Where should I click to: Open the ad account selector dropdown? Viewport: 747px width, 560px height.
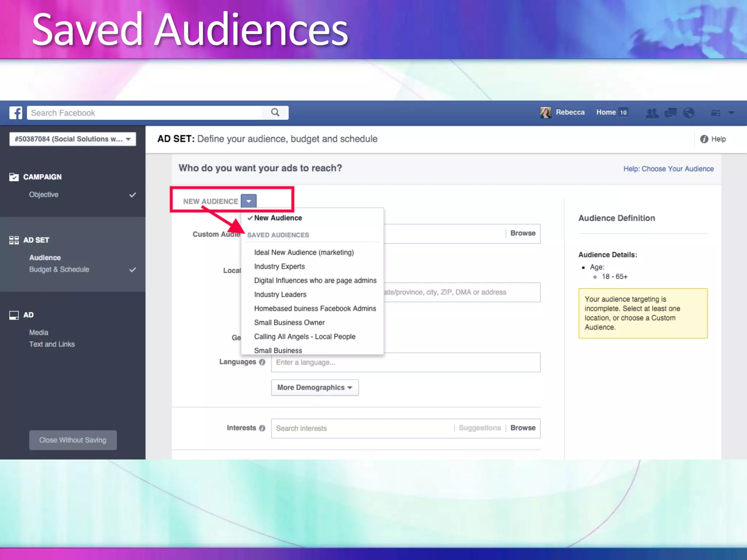(73, 139)
